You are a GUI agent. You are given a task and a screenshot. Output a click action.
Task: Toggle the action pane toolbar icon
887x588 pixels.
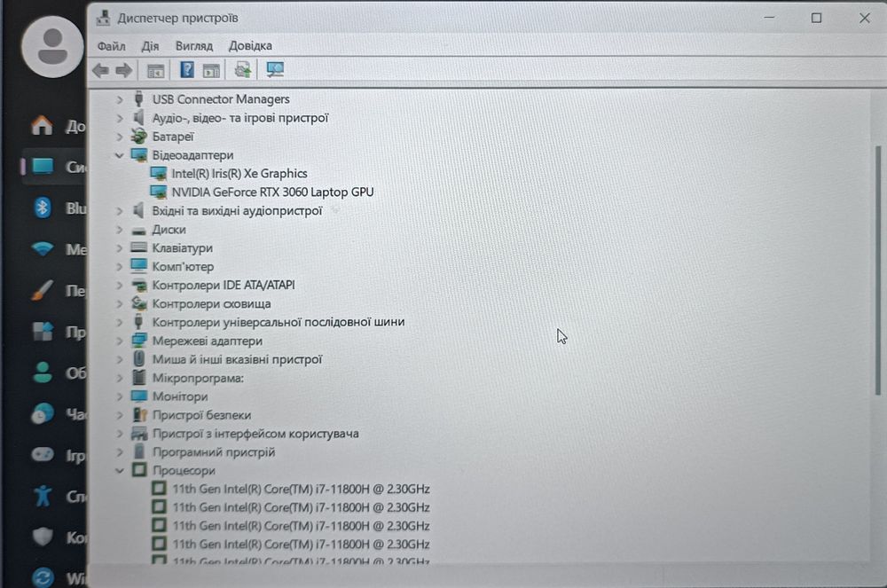tap(211, 71)
